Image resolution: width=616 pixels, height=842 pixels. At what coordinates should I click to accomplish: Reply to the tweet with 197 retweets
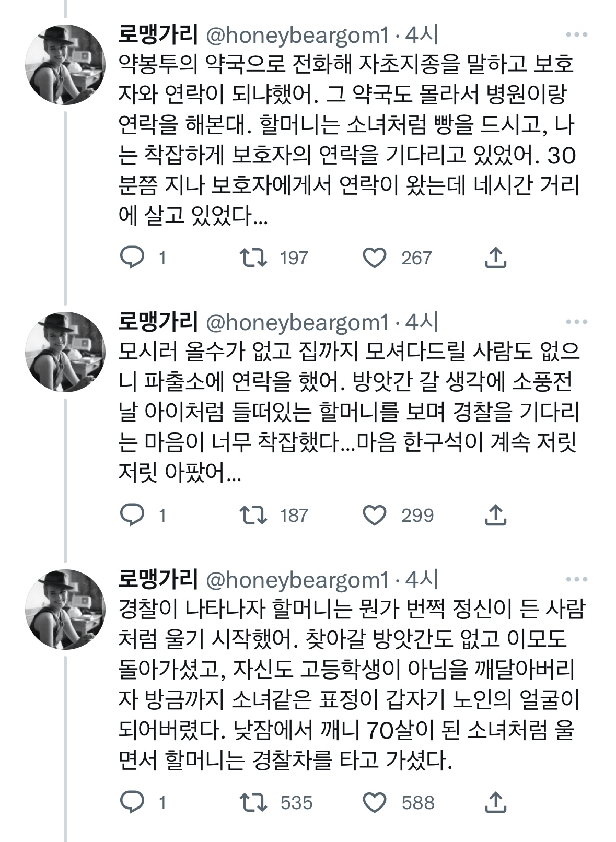[132, 258]
